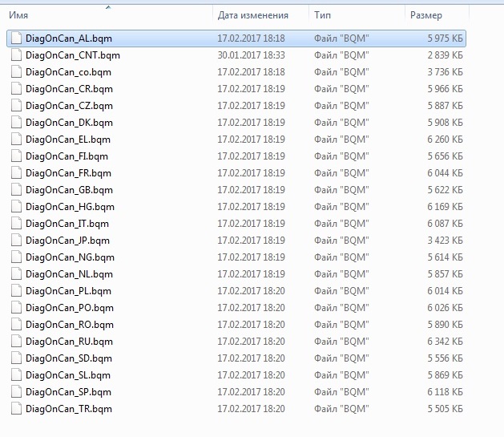Click date 30.01.2017 18:33
Screen dimensions: 504x437
[251, 55]
